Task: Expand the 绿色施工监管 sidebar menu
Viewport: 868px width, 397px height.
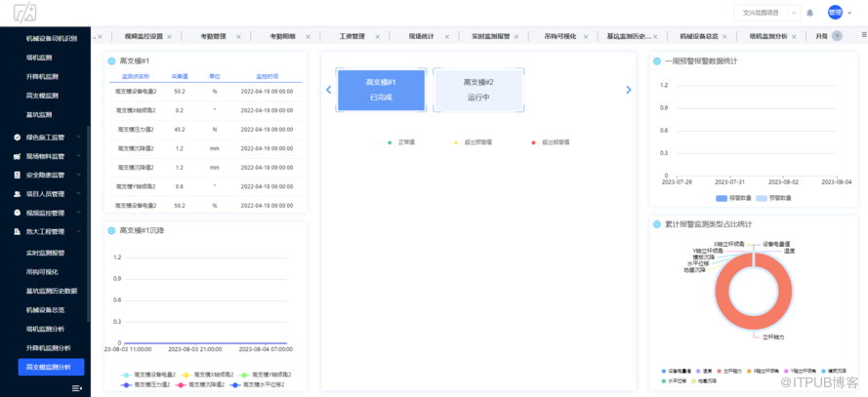Action: (x=51, y=138)
